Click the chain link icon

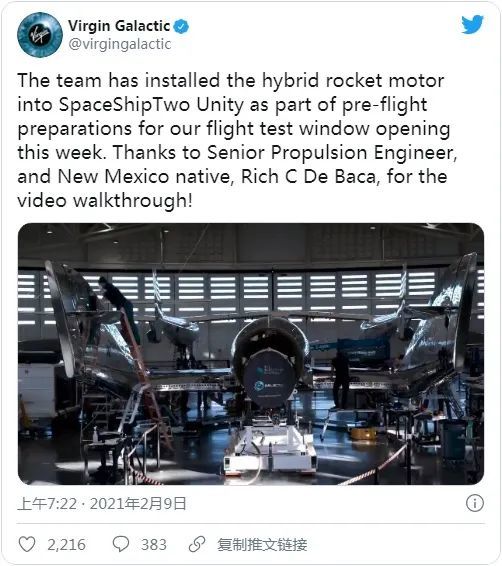(x=197, y=544)
